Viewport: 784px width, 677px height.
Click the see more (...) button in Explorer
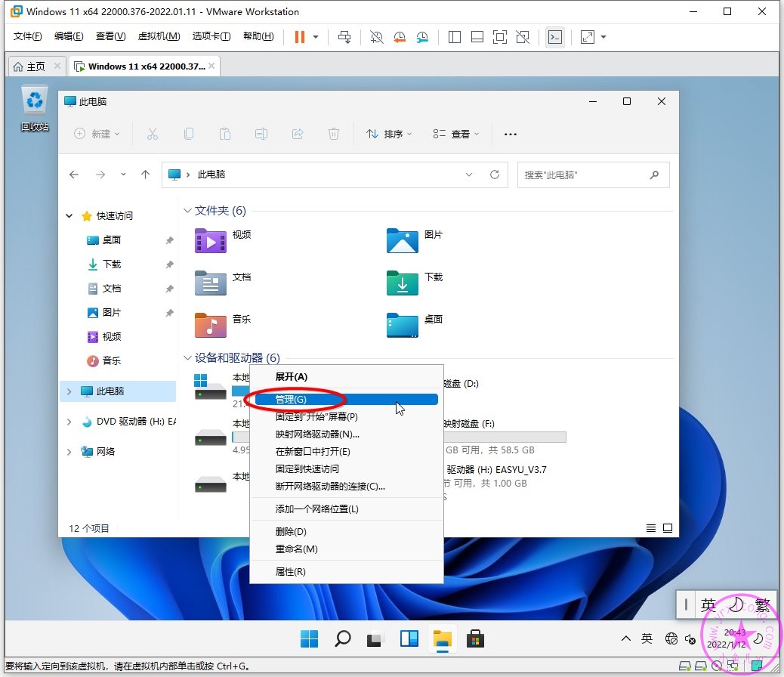click(510, 134)
